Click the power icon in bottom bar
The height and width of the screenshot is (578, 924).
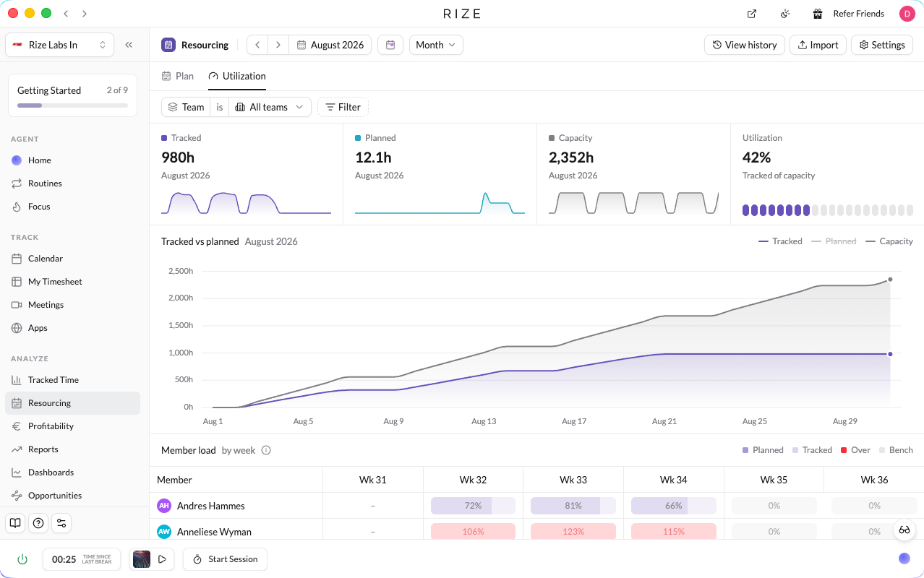(x=22, y=559)
